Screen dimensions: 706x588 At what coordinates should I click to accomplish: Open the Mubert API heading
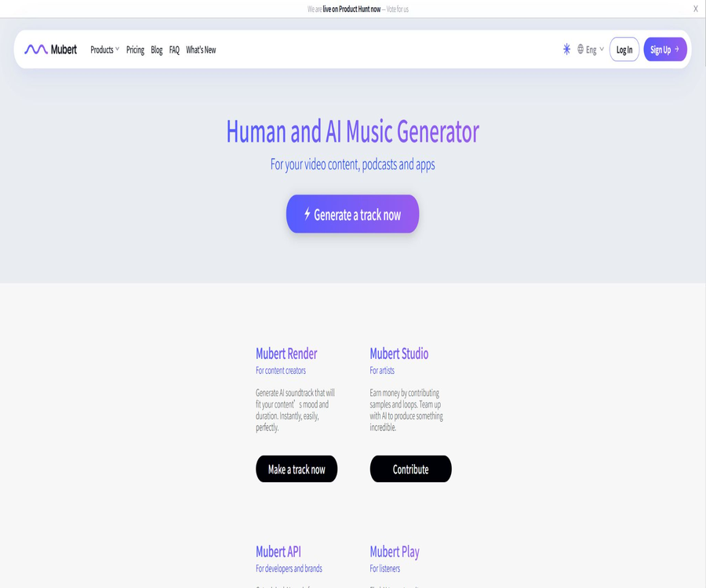[278, 552]
